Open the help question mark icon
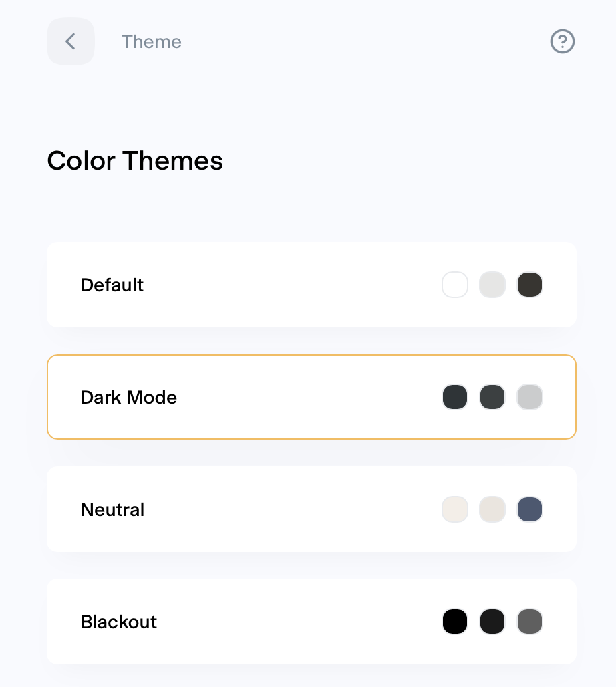The height and width of the screenshot is (687, 616). coord(562,41)
